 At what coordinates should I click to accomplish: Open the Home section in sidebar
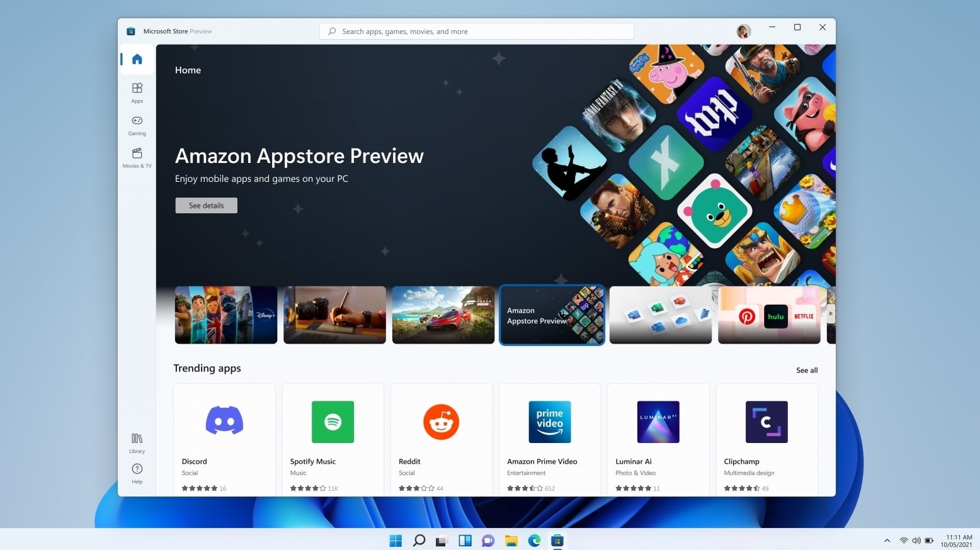137,60
